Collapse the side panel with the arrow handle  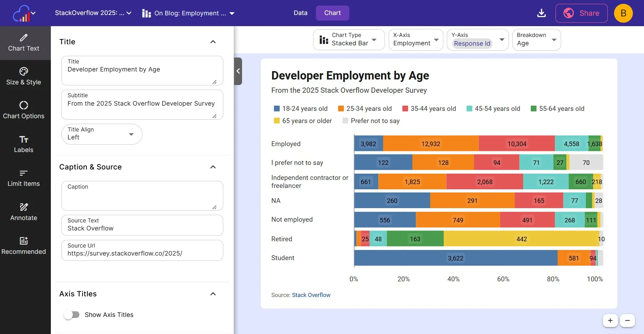point(238,71)
